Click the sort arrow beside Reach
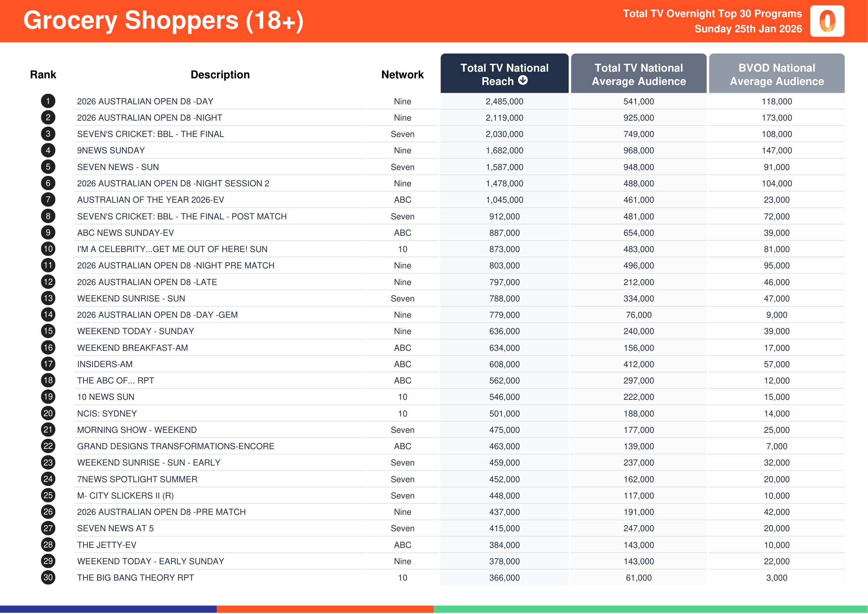Viewport: 868px width, 614px height. click(x=523, y=80)
